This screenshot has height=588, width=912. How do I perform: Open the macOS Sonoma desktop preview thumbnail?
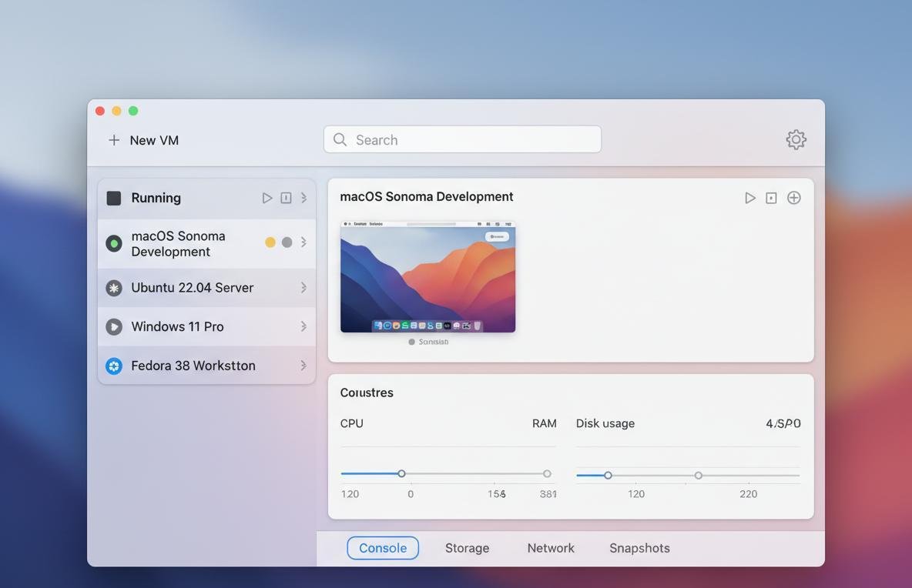(428, 276)
